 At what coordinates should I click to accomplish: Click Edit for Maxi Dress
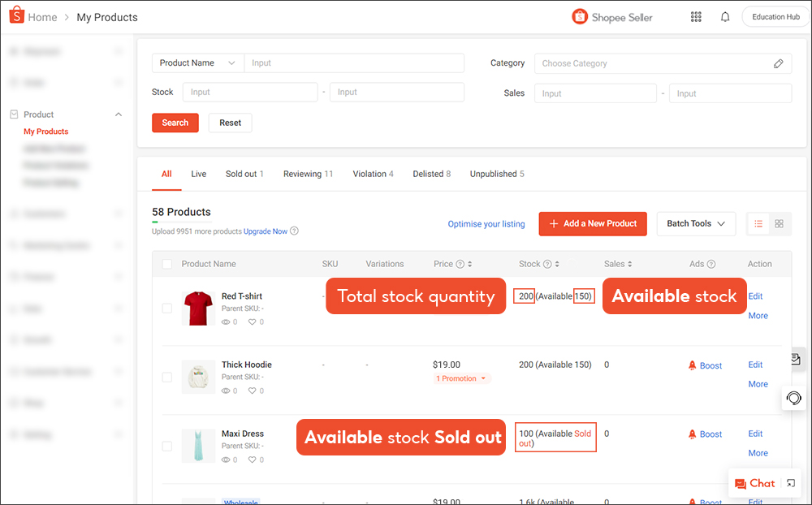[x=755, y=434]
